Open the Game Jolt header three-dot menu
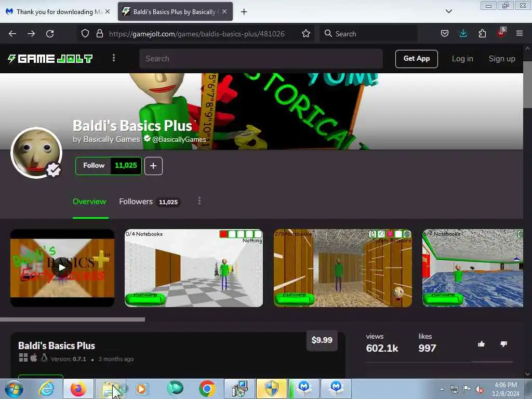The height and width of the screenshot is (399, 532). pyautogui.click(x=114, y=58)
